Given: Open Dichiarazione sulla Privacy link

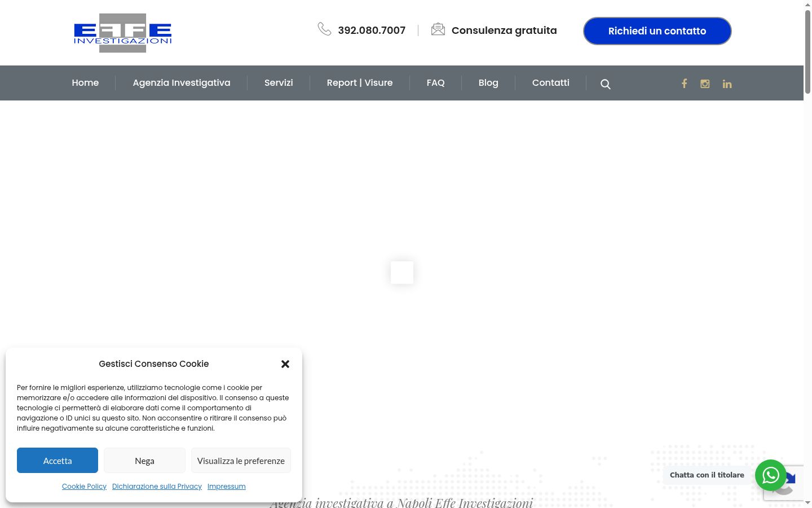Looking at the screenshot, I should 157,487.
